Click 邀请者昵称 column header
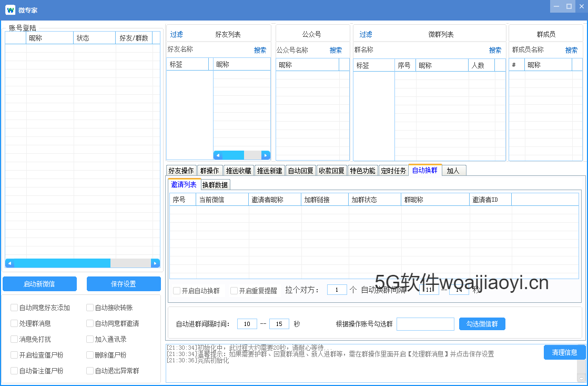 click(275, 200)
